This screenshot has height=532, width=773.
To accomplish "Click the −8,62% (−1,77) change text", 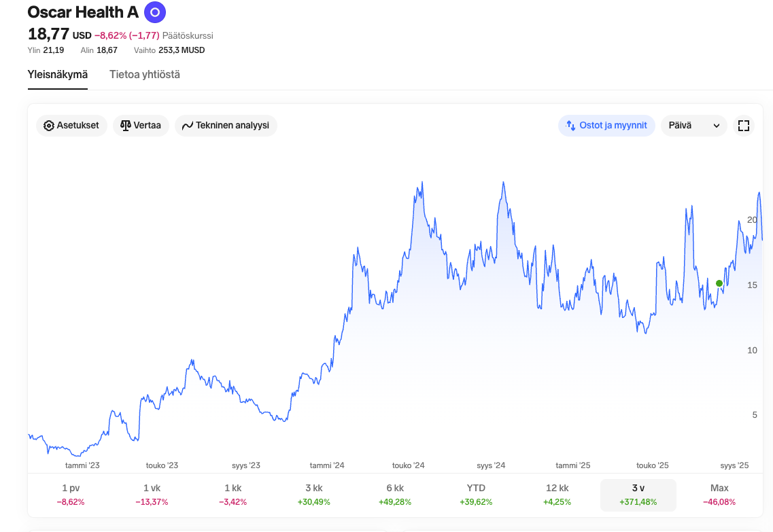I will coord(126,35).
